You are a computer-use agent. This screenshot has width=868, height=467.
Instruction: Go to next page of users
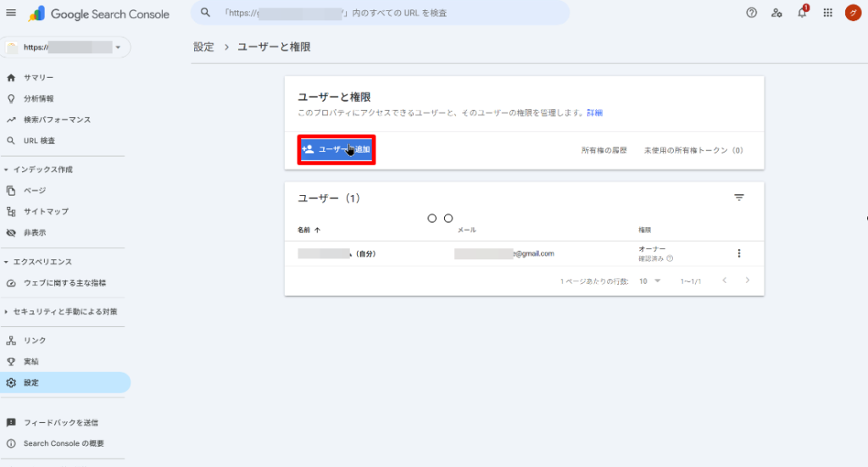748,281
